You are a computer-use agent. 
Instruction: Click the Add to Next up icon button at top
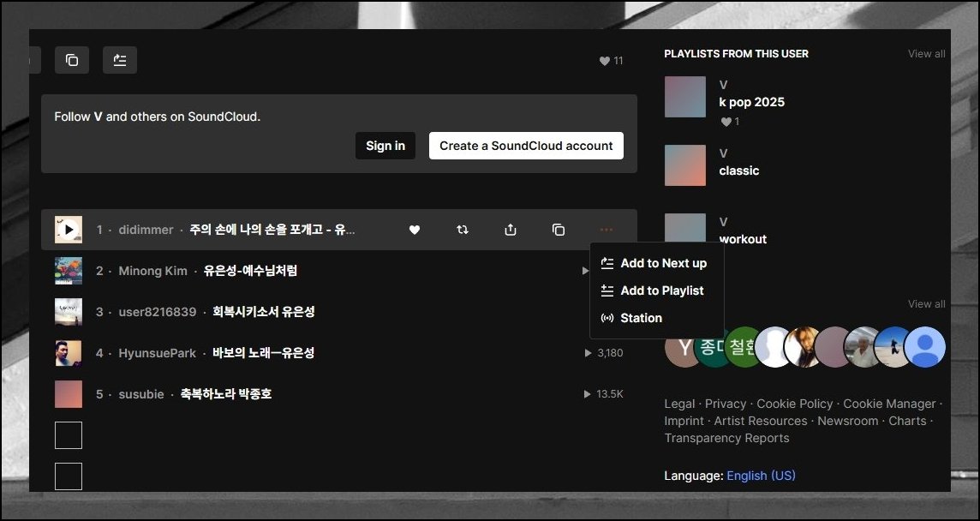(120, 60)
